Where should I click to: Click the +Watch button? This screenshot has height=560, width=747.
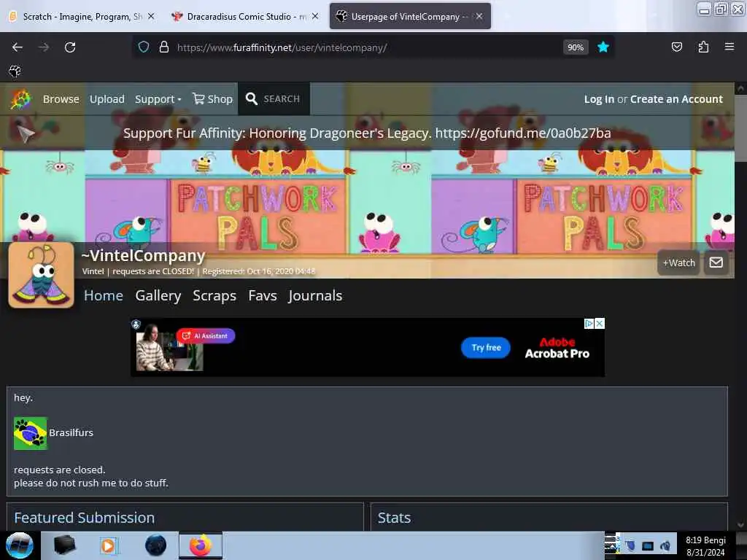679,262
